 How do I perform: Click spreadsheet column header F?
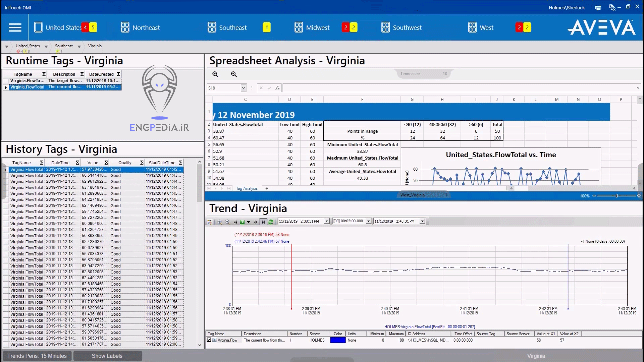pyautogui.click(x=362, y=100)
